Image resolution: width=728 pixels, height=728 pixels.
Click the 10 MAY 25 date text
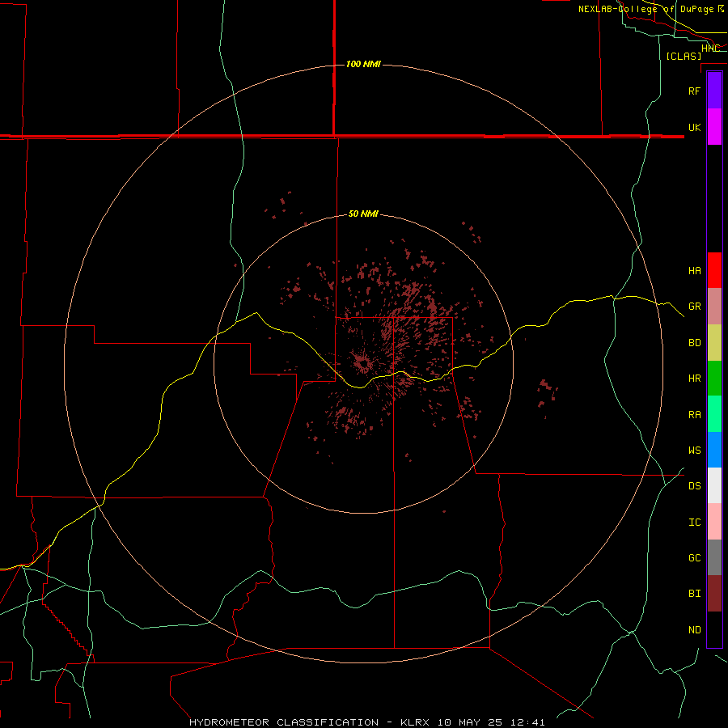pyautogui.click(x=471, y=722)
